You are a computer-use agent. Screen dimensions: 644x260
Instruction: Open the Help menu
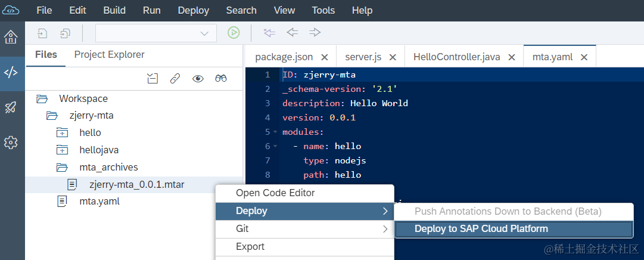pyautogui.click(x=362, y=10)
